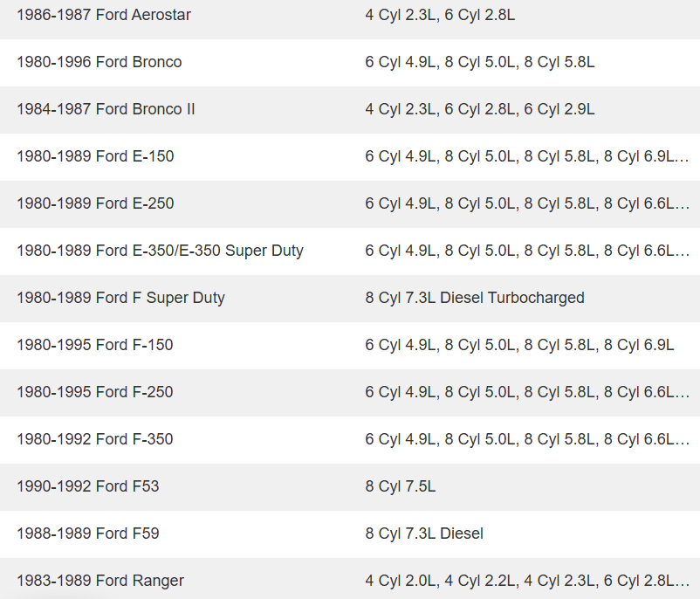Click the Ford Ranger engine list starting 4 Cyl 2.0L

[x=527, y=581]
